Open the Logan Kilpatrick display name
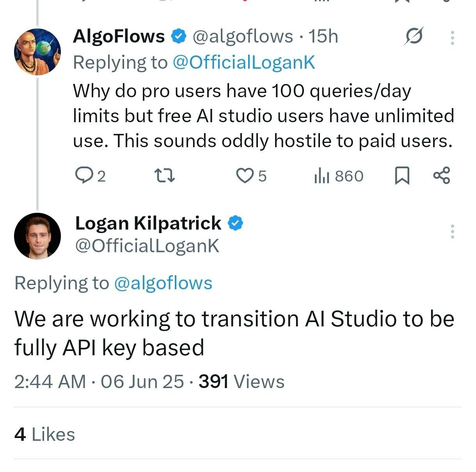Screen dimensions: 476x472 tap(148, 223)
